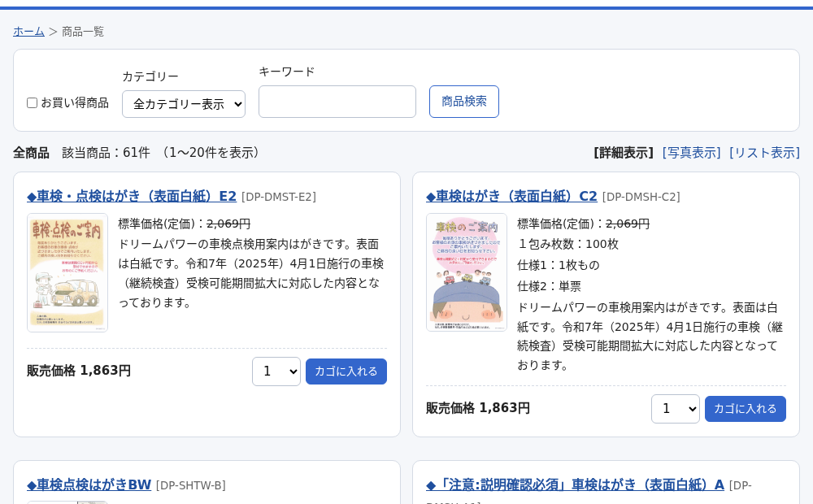Switch to 写真表示 view

[x=692, y=153]
